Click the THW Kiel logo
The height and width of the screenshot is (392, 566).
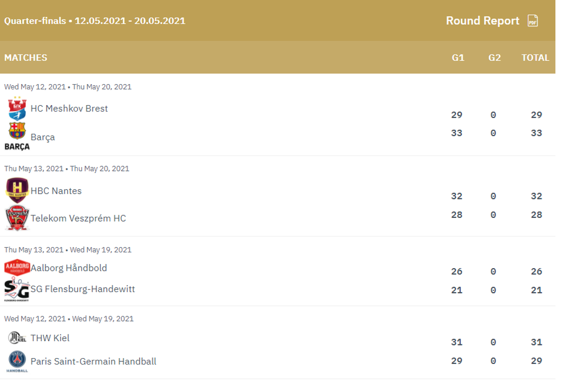(x=17, y=338)
